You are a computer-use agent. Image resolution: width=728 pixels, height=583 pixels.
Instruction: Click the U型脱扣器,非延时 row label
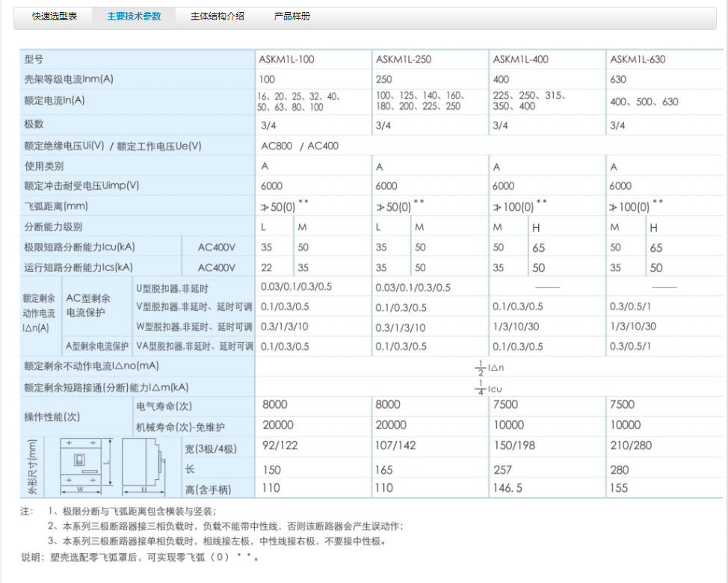coord(172,289)
